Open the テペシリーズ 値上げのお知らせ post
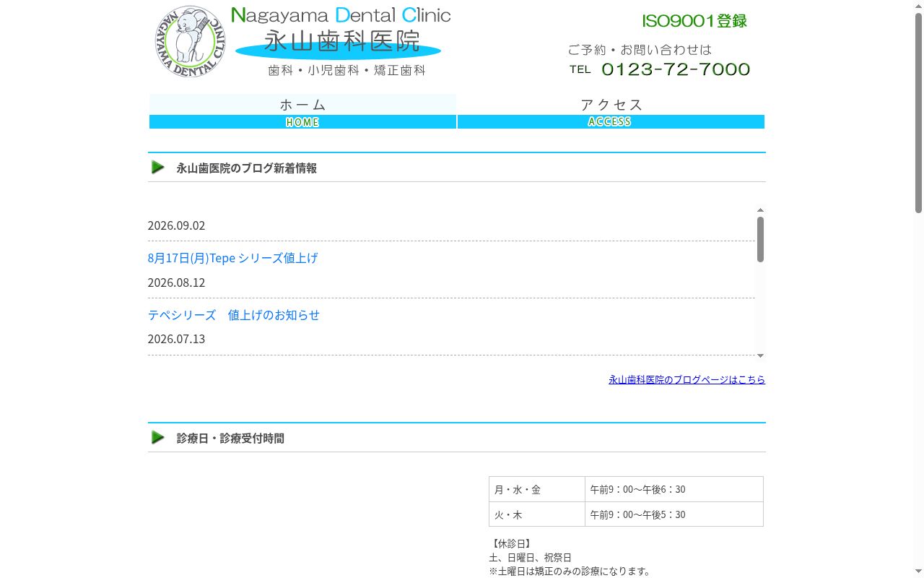The height and width of the screenshot is (578, 924). (234, 315)
